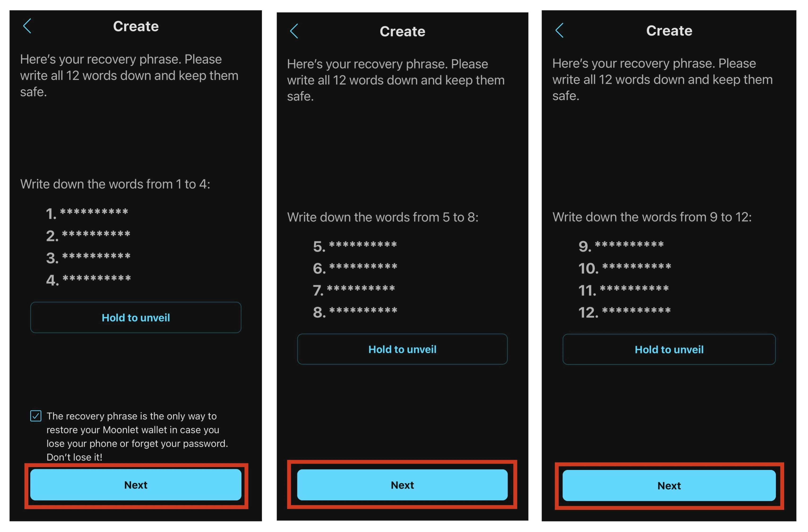
Task: Hold to unveil words 9 to 12
Action: point(670,350)
